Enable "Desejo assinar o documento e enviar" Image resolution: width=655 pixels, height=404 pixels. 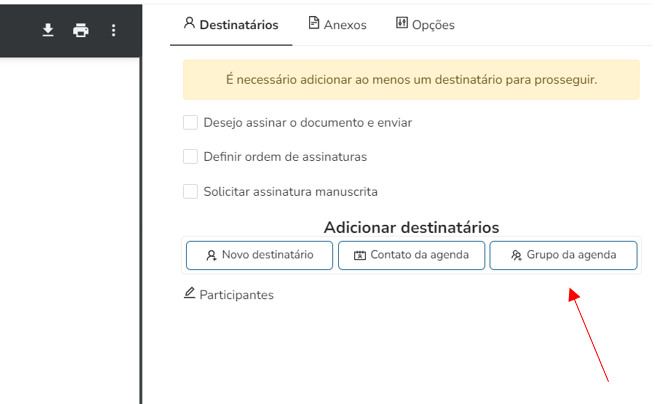point(190,122)
